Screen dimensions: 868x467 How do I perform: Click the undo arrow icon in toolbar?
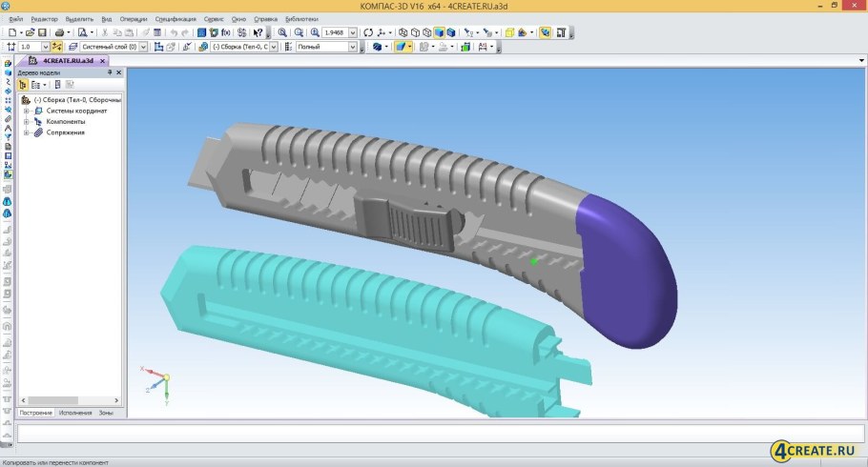[174, 32]
